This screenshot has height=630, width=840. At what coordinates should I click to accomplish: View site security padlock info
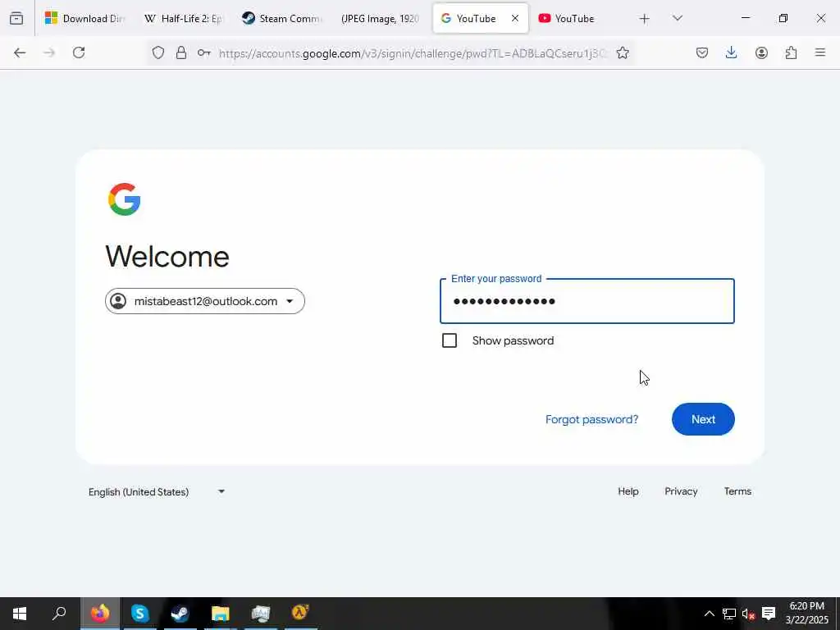pos(181,52)
